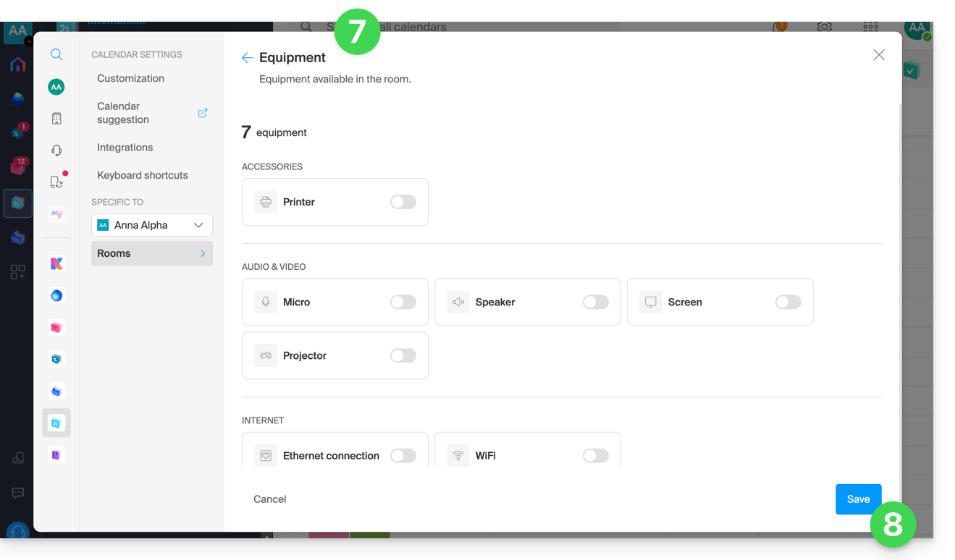Click the AA avatar in settings sidebar

click(x=56, y=87)
